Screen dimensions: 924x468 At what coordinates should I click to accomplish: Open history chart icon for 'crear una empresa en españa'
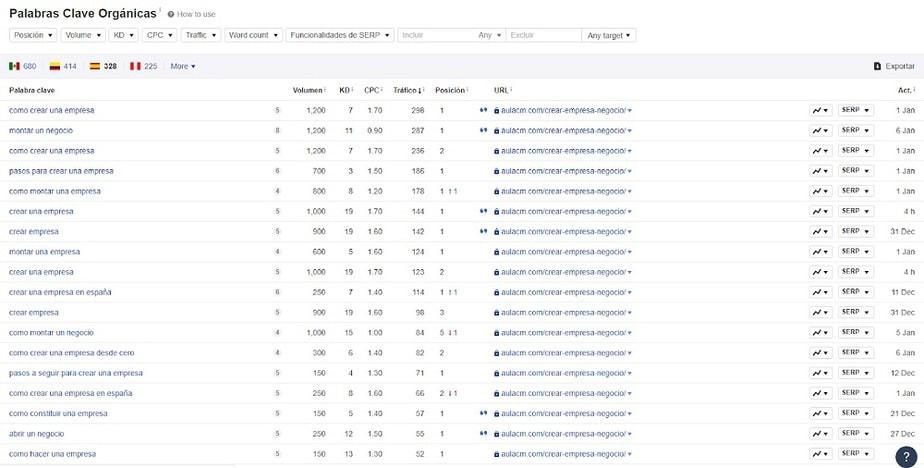pyautogui.click(x=820, y=292)
